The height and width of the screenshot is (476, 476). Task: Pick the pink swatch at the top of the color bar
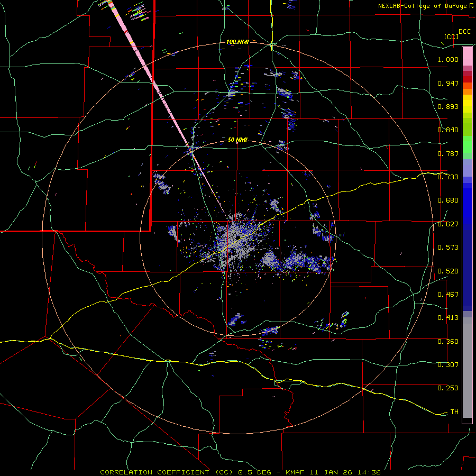click(x=467, y=56)
